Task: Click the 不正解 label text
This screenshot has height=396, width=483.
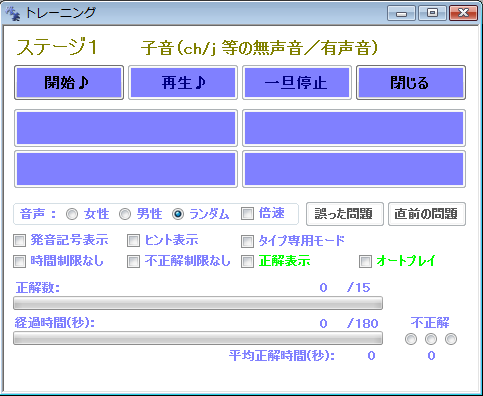Action: click(x=430, y=323)
